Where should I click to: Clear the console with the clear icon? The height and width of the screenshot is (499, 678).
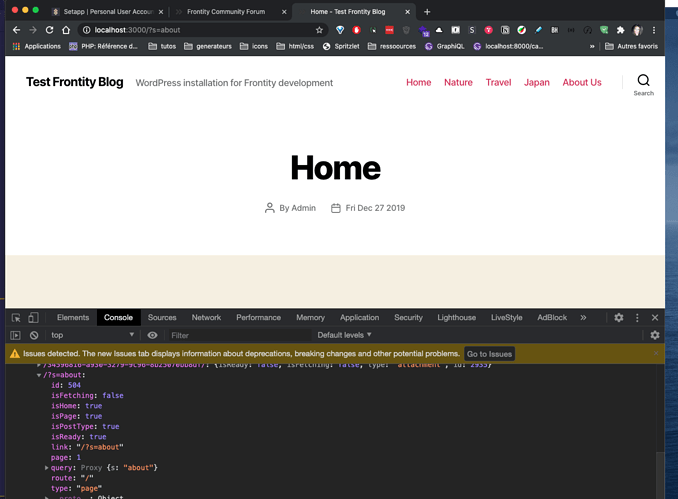pos(34,335)
